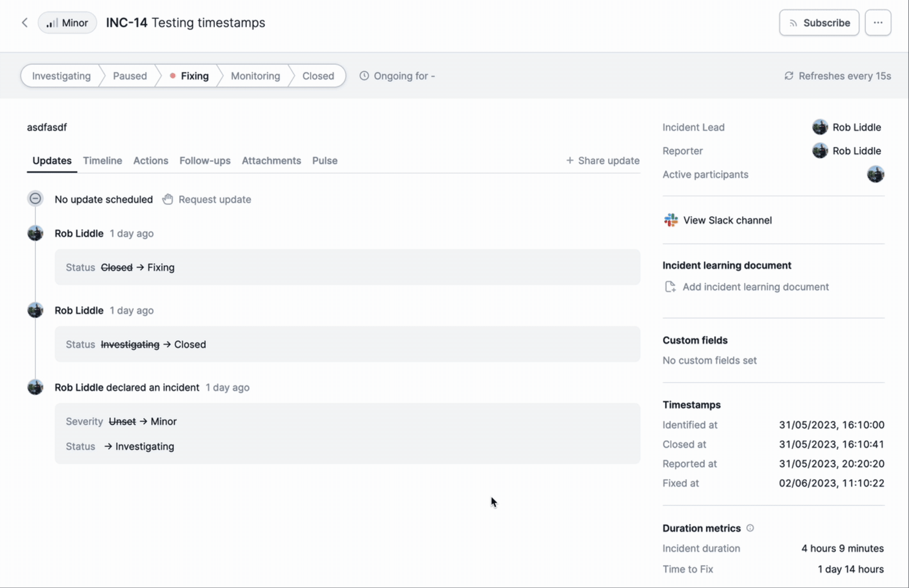Click the No update scheduled circle icon

(x=35, y=199)
